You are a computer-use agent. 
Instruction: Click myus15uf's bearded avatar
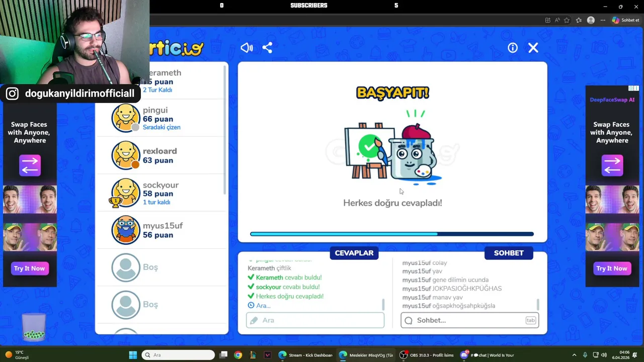tap(125, 230)
